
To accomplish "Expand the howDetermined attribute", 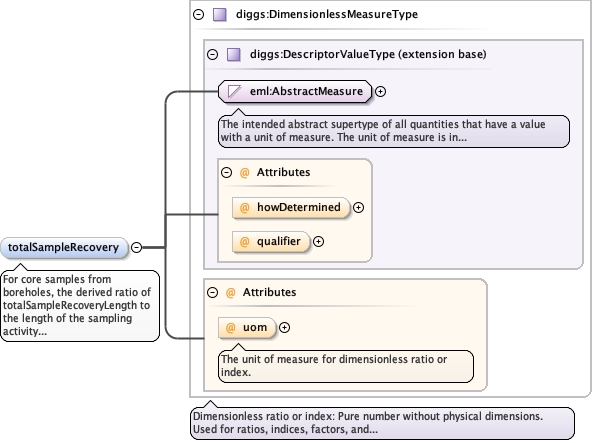I will (x=359, y=207).
